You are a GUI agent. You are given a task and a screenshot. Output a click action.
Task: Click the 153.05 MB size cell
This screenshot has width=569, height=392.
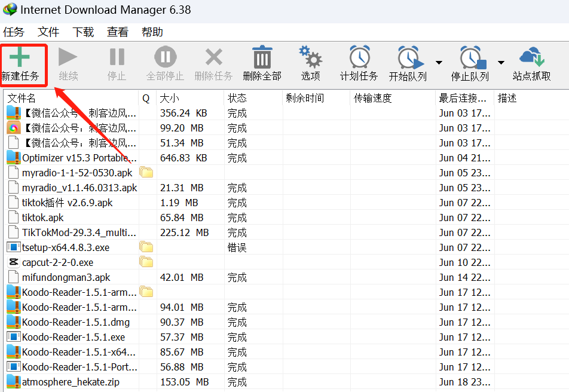click(x=184, y=382)
